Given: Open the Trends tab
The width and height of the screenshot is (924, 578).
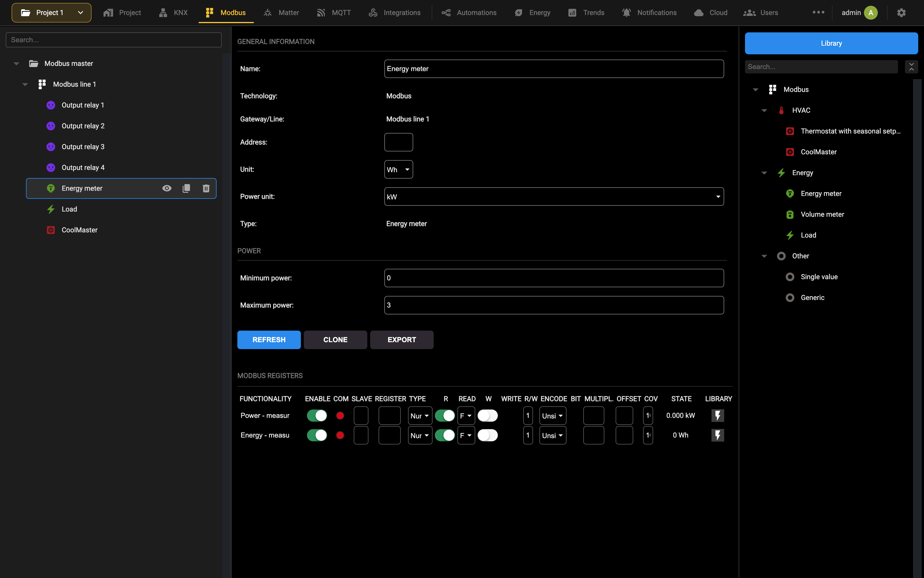Looking at the screenshot, I should pyautogui.click(x=586, y=13).
